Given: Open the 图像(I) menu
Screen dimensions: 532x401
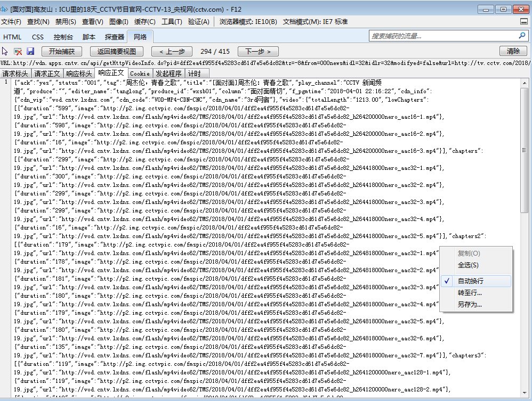Looking at the screenshot, I should 118,22.
